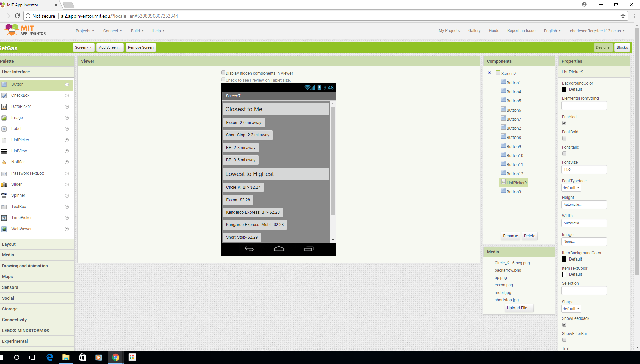640x364 pixels.
Task: Open help for the Button component
Action: pos(67,85)
